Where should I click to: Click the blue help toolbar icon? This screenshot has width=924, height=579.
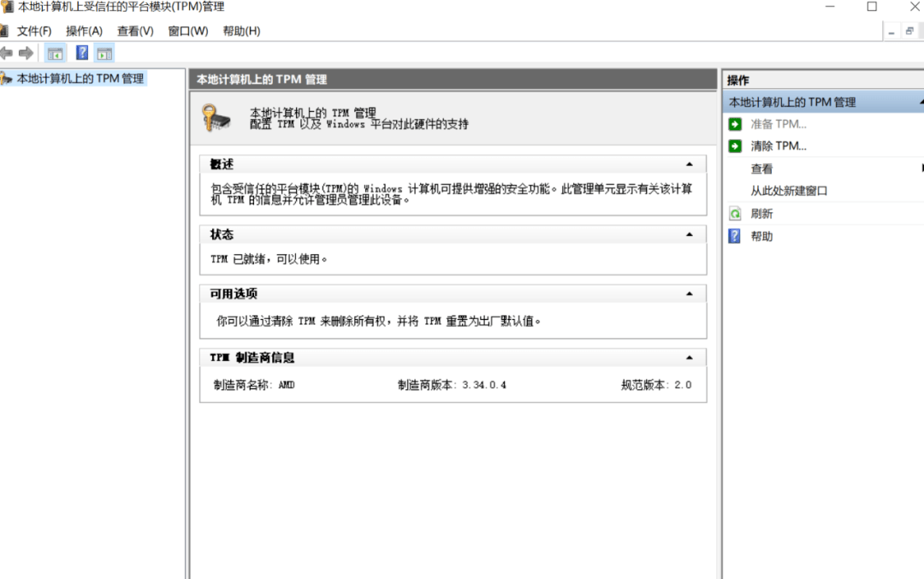coord(81,52)
